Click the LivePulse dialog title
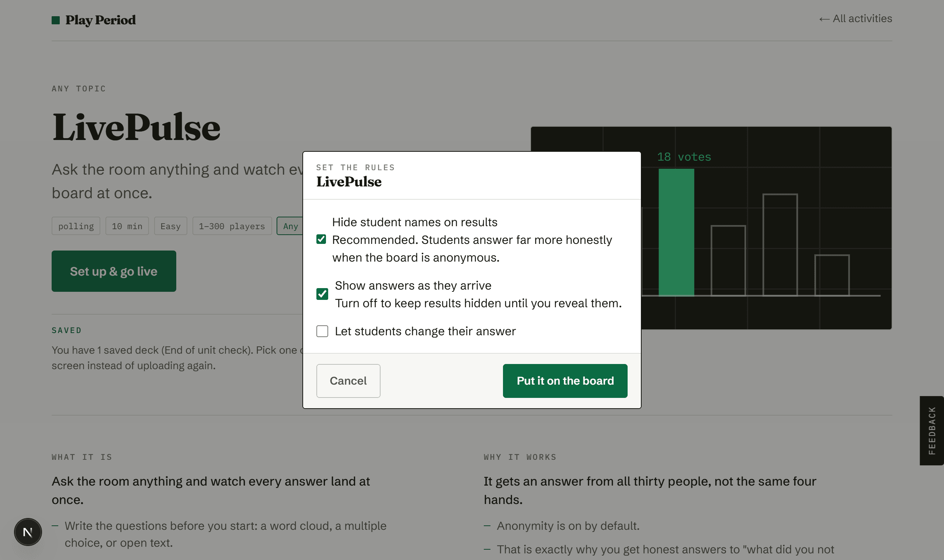Screen dimensions: 944x560 click(x=349, y=182)
